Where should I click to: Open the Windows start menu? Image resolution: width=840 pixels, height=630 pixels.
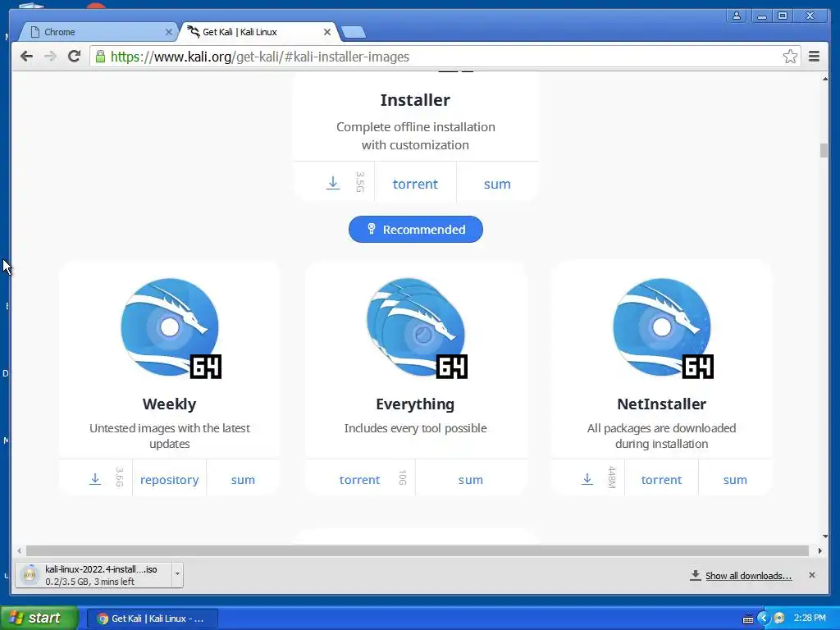[x=39, y=618]
